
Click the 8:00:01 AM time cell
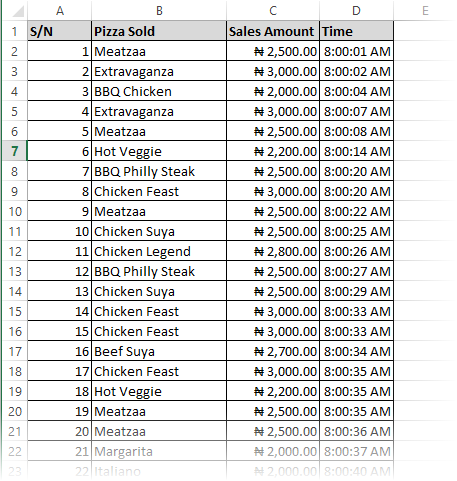pos(356,51)
